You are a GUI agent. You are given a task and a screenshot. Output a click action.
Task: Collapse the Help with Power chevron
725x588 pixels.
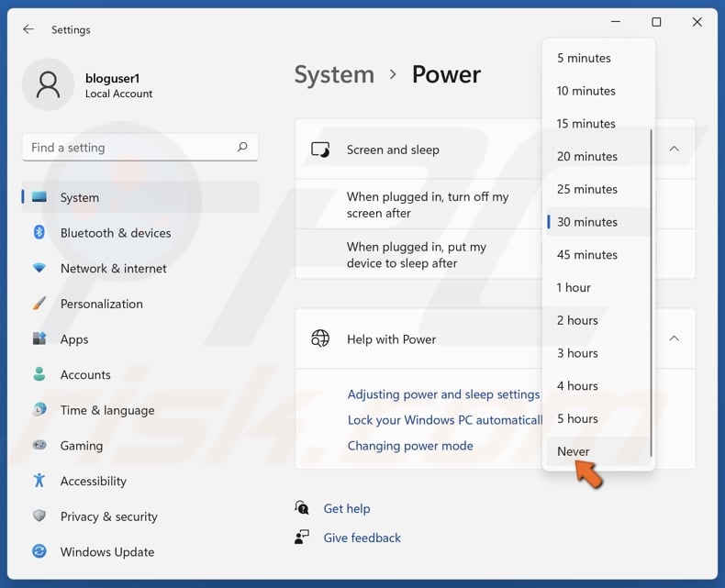[x=675, y=338]
